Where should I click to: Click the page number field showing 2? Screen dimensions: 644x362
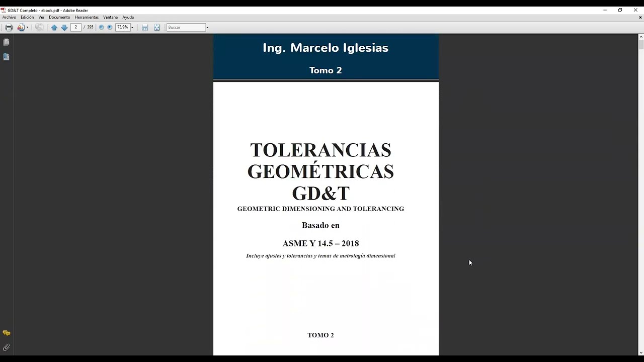click(x=76, y=27)
